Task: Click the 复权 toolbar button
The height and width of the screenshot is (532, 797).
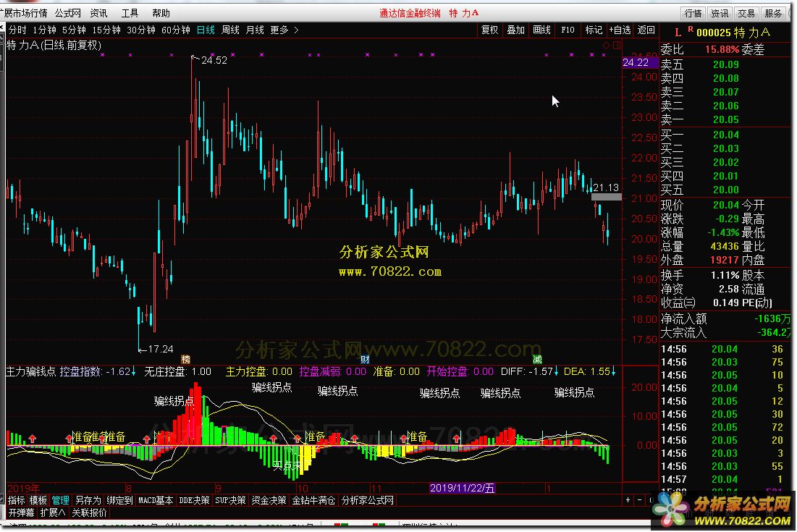Action: [x=489, y=30]
